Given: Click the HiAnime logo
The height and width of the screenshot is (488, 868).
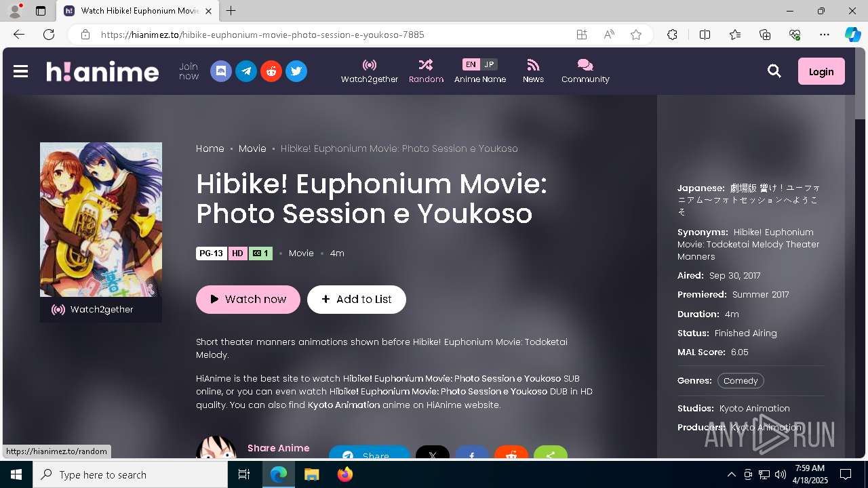Looking at the screenshot, I should [x=102, y=71].
